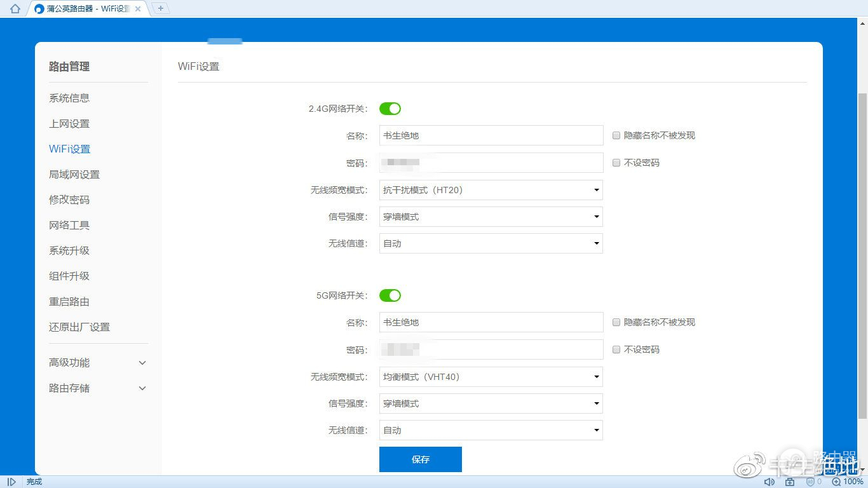The image size is (868, 488).
Task: Open 5G 无线频宽模式 dropdown (VHT40)
Action: 491,377
